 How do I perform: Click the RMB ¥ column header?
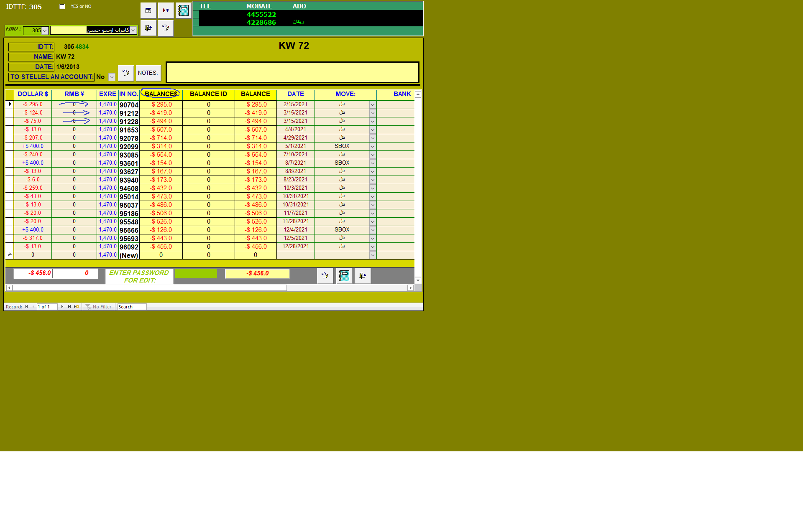(74, 94)
